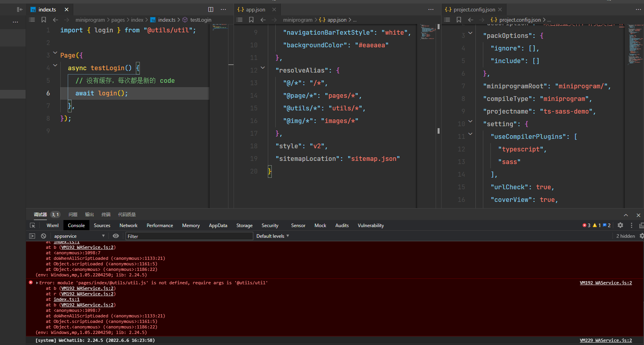The width and height of the screenshot is (644, 345).
Task: Click the 'await login();' code line
Action: (102, 93)
